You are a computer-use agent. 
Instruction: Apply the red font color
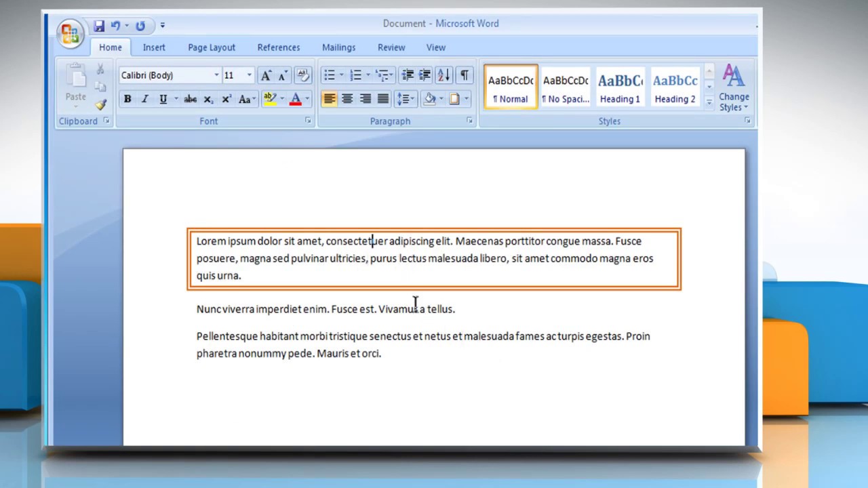(295, 99)
